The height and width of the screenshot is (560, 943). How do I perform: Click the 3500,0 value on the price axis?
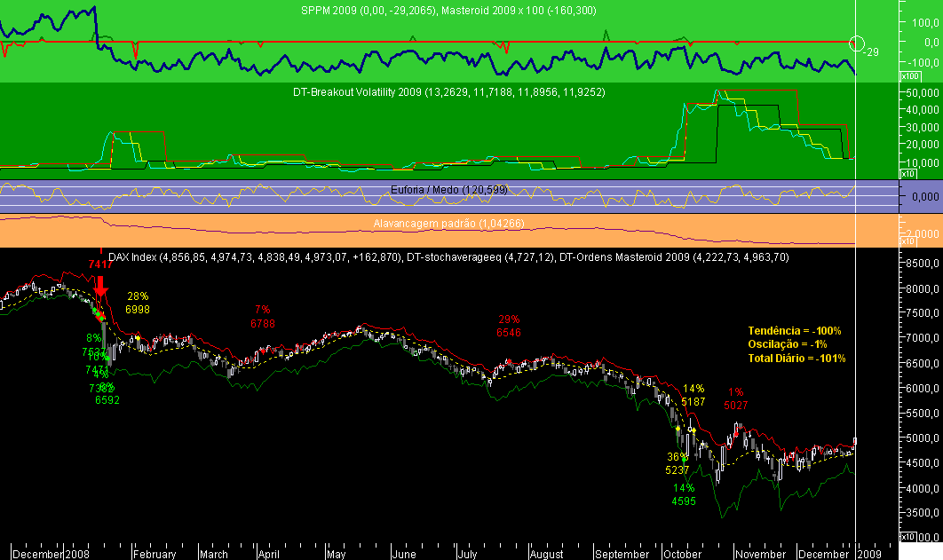point(923,513)
